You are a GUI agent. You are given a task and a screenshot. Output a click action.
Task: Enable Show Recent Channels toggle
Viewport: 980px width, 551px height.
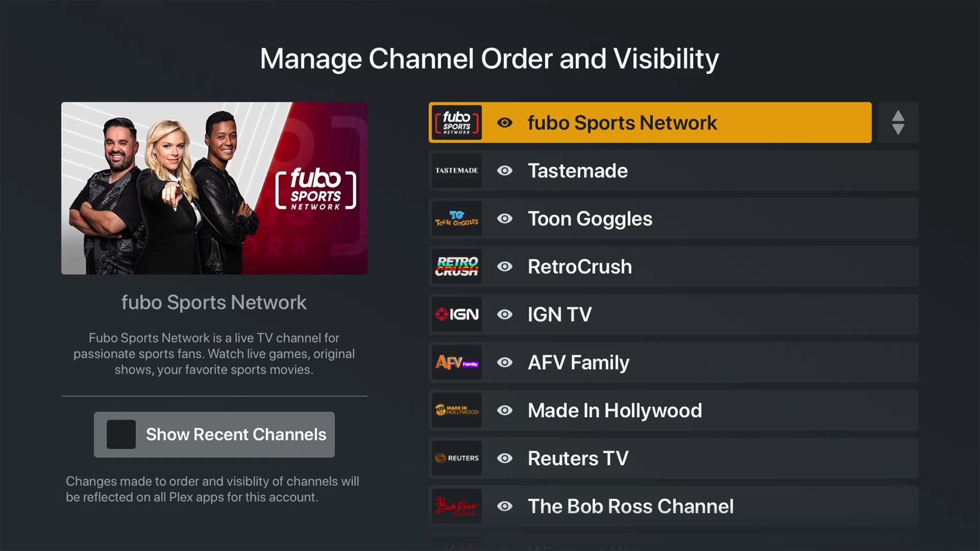coord(119,434)
